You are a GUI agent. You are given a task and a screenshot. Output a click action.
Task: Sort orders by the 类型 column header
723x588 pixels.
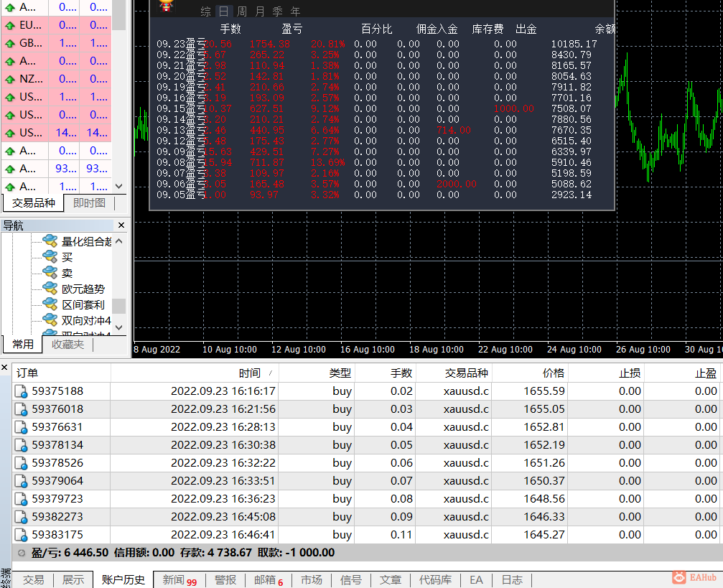pos(317,373)
